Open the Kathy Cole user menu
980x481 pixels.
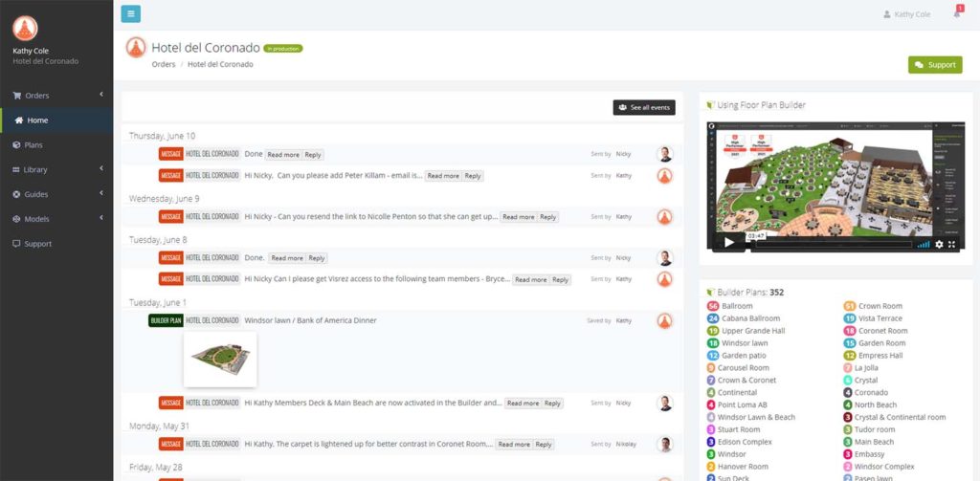[x=907, y=14]
